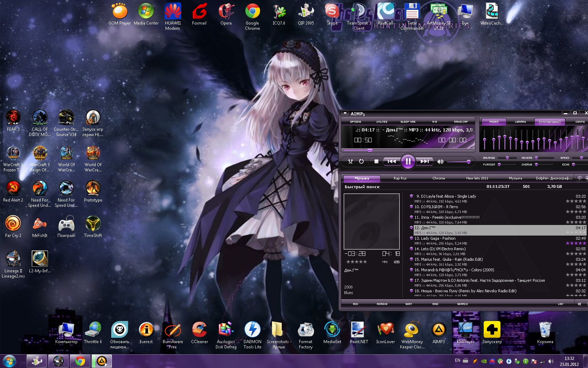Open the Prototype game icon
The height and width of the screenshot is (368, 588).
coord(93,191)
